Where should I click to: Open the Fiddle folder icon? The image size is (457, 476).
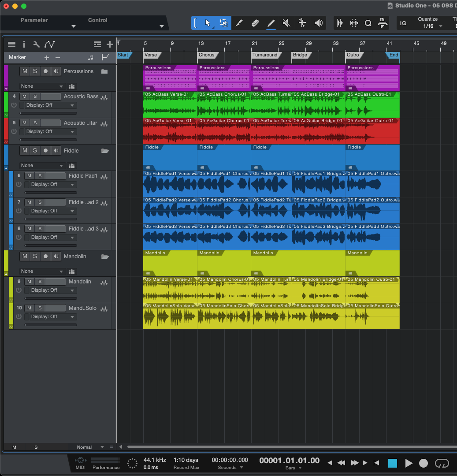(x=105, y=151)
